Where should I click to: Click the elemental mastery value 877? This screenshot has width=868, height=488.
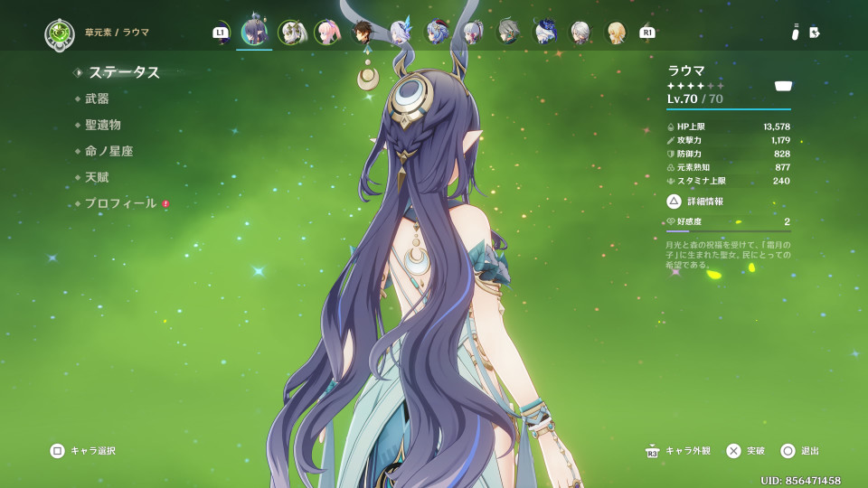[783, 167]
